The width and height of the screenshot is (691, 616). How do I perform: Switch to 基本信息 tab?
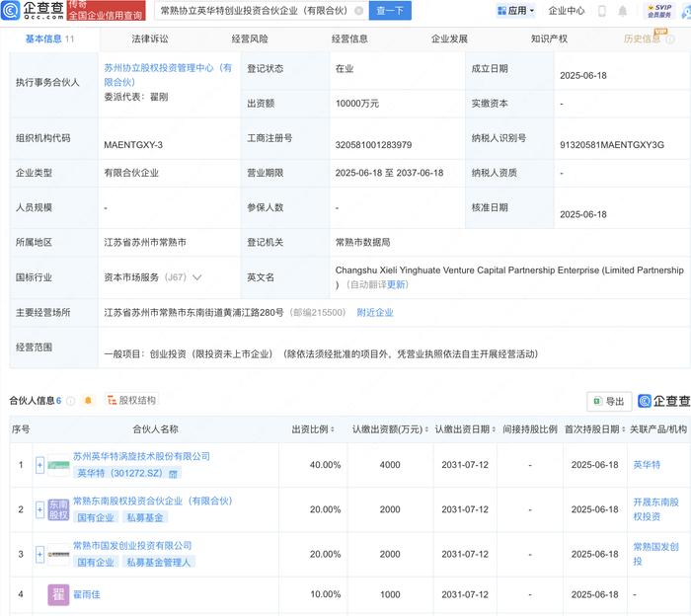pyautogui.click(x=49, y=38)
